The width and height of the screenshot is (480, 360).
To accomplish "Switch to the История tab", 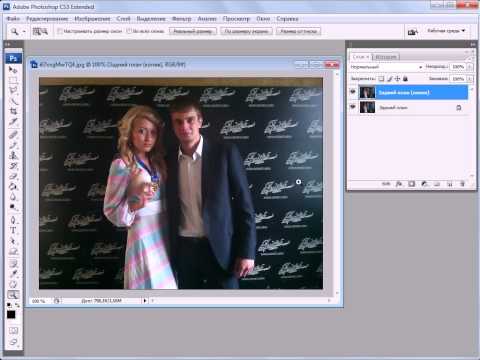I will coord(386,57).
